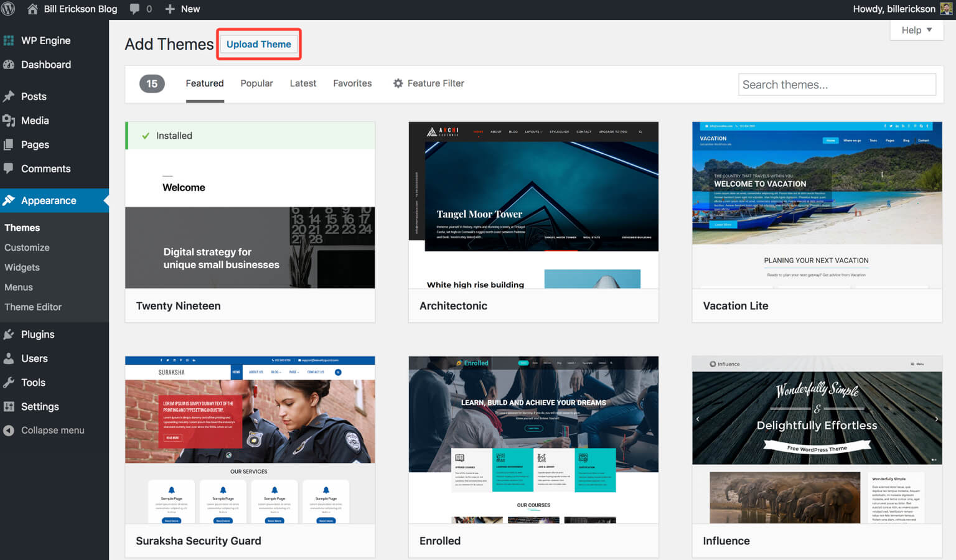Click the plus icon beside New
This screenshot has width=956, height=560.
coord(170,9)
